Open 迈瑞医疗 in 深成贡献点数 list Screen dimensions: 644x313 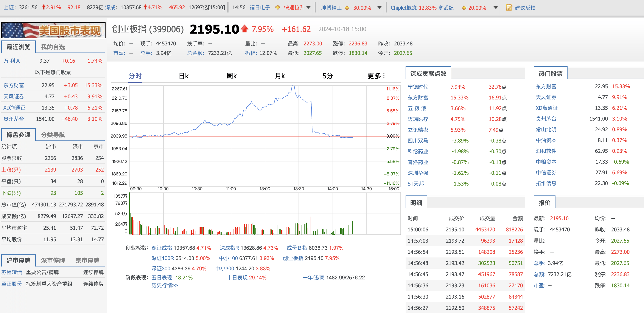pos(418,119)
